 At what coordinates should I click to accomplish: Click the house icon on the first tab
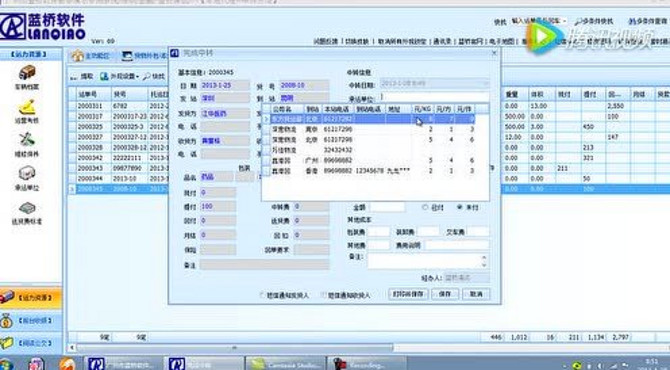77,56
